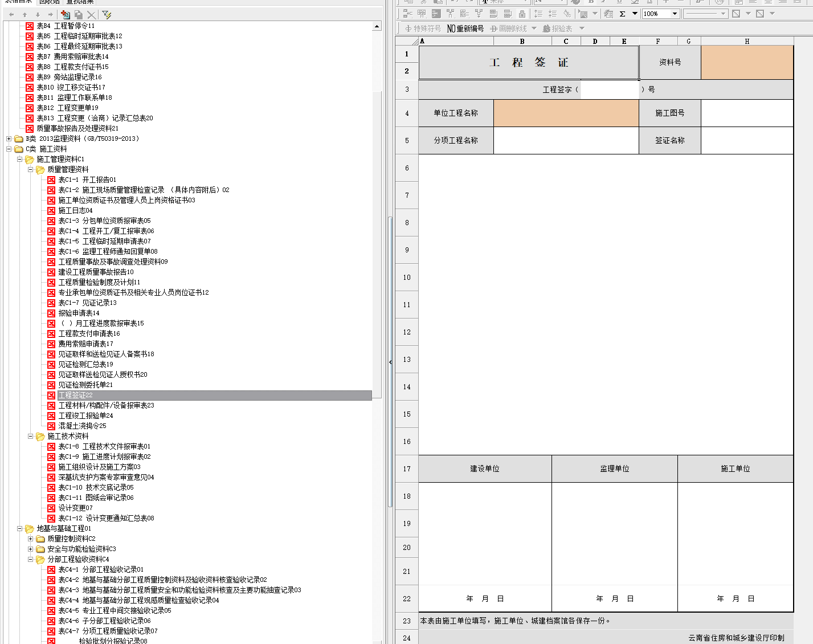Click the red icon beside 表B4 工程暂停令11
This screenshot has width=813, height=644.
30,26
